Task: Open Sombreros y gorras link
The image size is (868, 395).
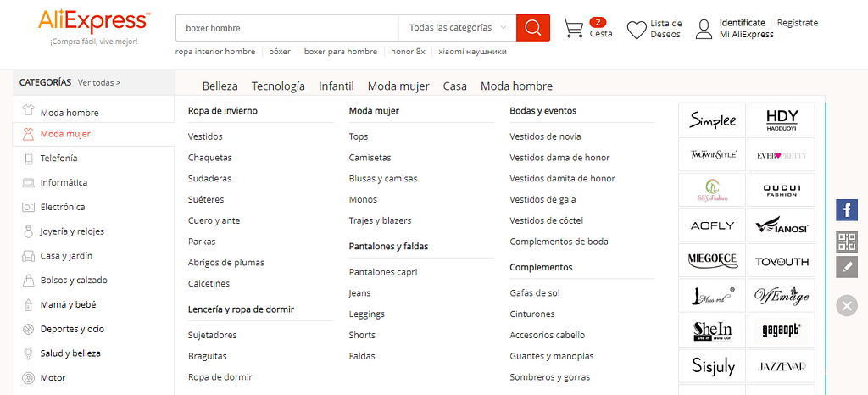Action: (x=549, y=377)
